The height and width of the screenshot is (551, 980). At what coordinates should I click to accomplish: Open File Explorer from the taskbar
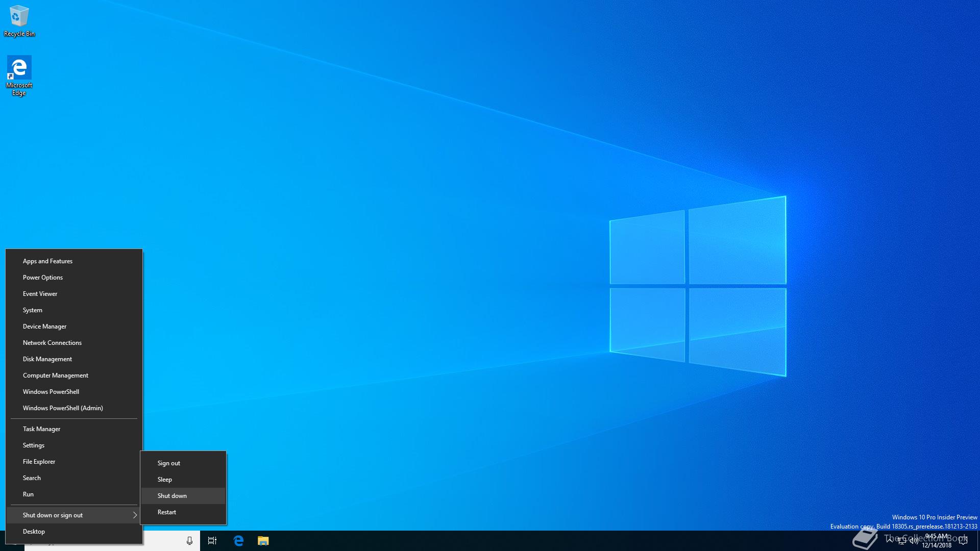pyautogui.click(x=263, y=541)
